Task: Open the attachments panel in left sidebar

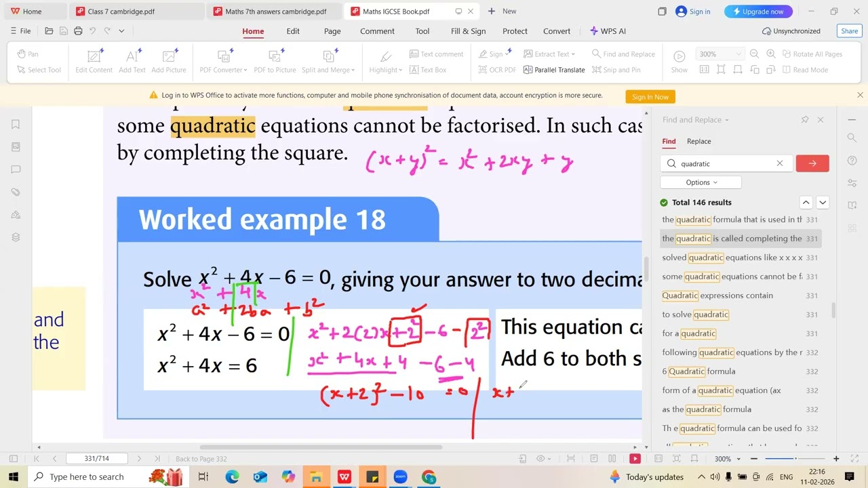Action: 16,192
